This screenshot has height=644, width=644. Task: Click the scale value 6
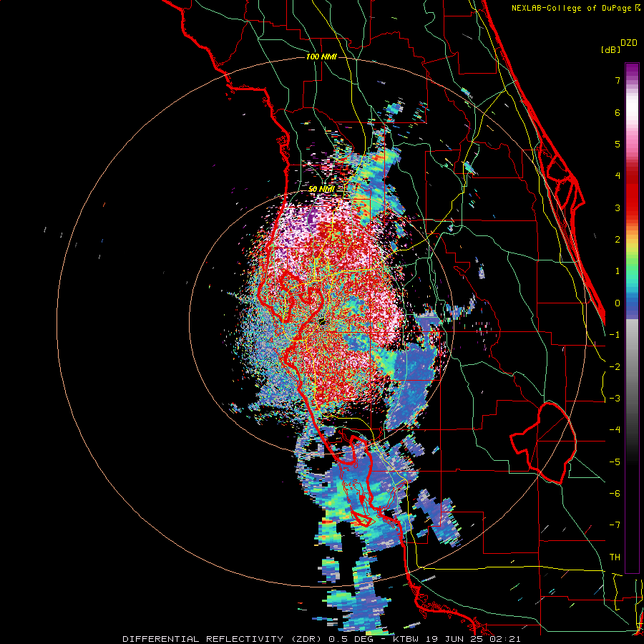618,112
